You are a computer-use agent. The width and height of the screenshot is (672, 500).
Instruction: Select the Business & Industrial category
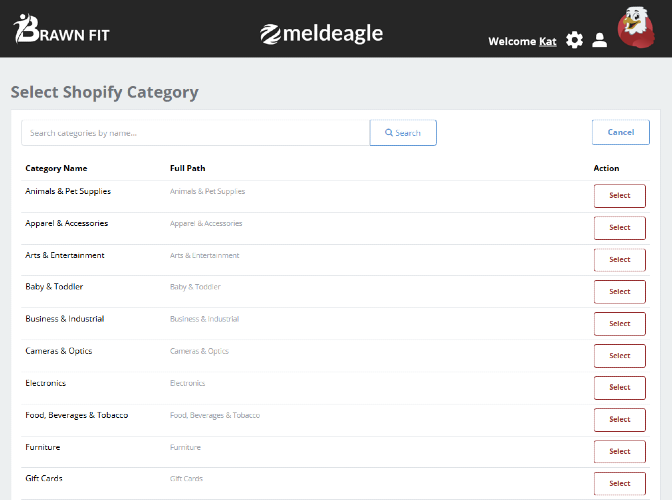[620, 324]
